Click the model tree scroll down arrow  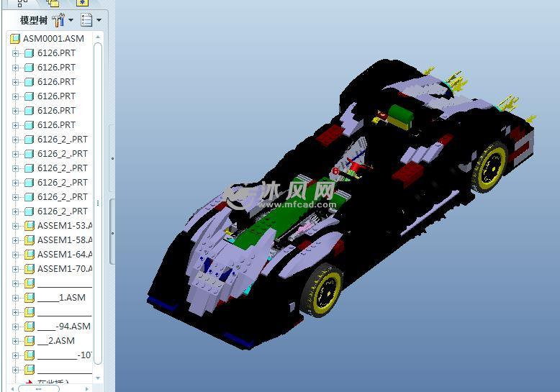98,378
